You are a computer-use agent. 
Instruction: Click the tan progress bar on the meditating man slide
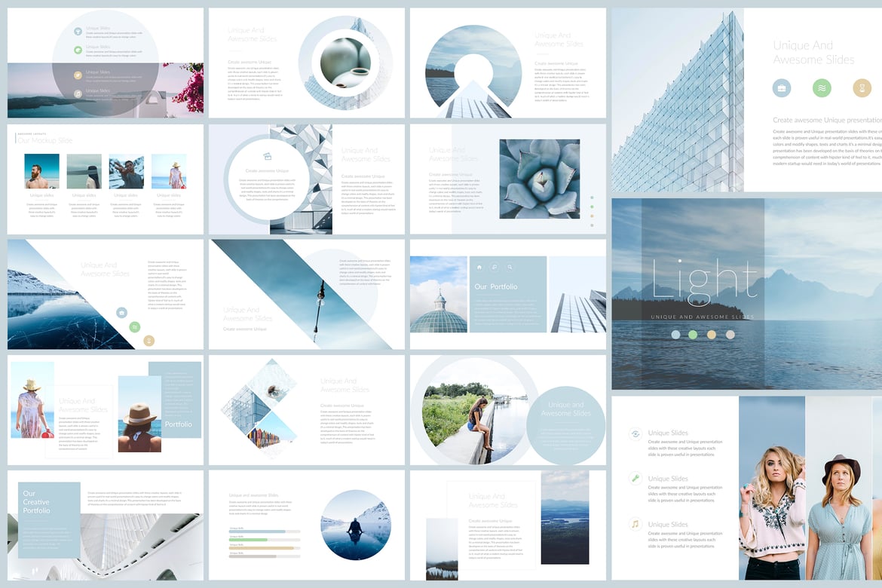pos(262,547)
